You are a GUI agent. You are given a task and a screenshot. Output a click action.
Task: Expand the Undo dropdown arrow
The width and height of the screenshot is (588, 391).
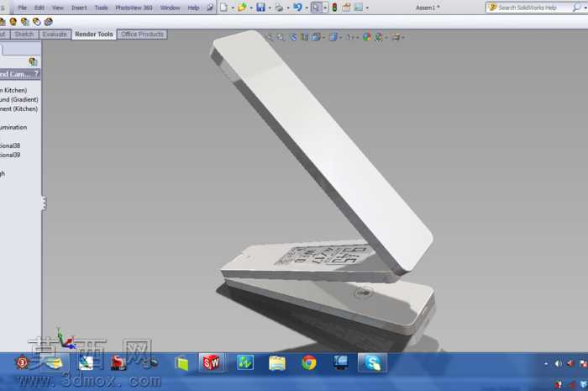[x=307, y=8]
